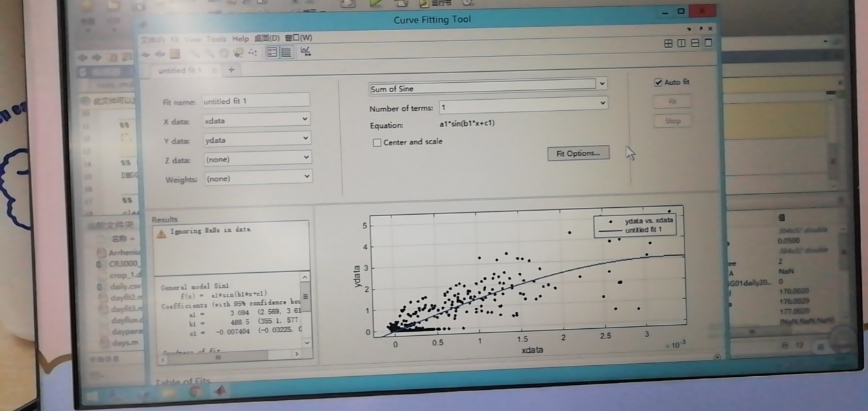Click the Fit button
This screenshot has width=868, height=411.
click(x=672, y=101)
